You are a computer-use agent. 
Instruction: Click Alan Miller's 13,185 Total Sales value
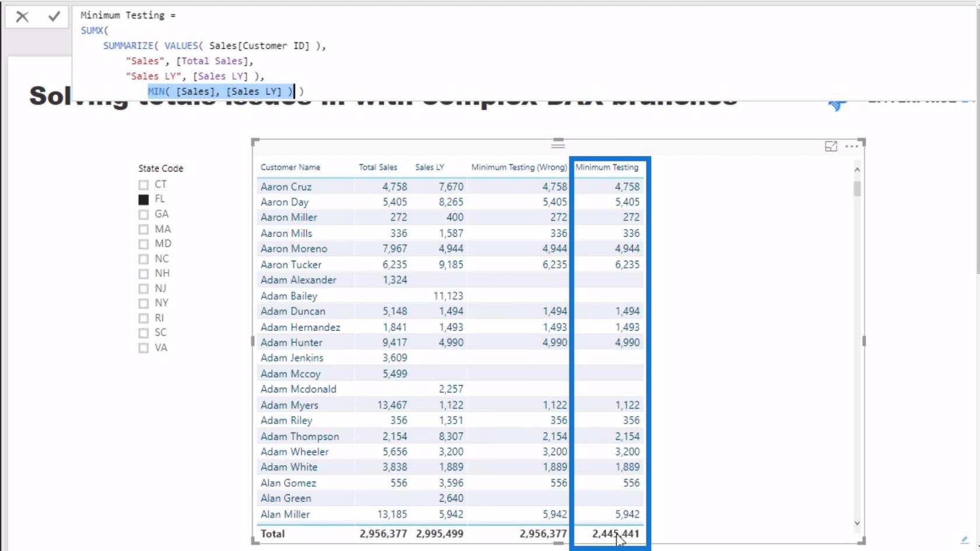tap(392, 514)
